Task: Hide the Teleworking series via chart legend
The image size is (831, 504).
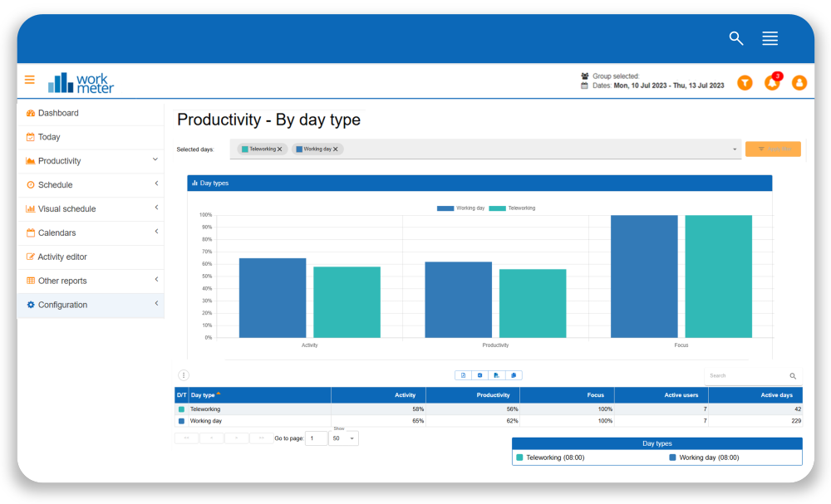Action: (x=513, y=208)
